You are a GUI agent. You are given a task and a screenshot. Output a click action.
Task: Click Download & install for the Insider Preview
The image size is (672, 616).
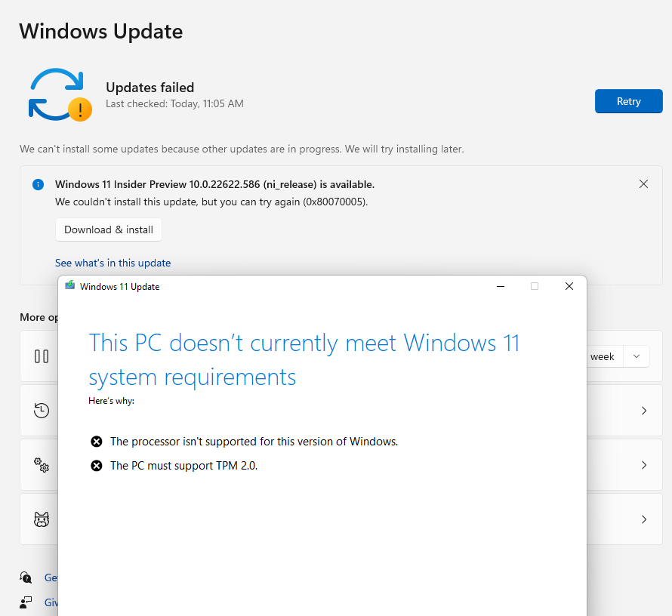[109, 229]
